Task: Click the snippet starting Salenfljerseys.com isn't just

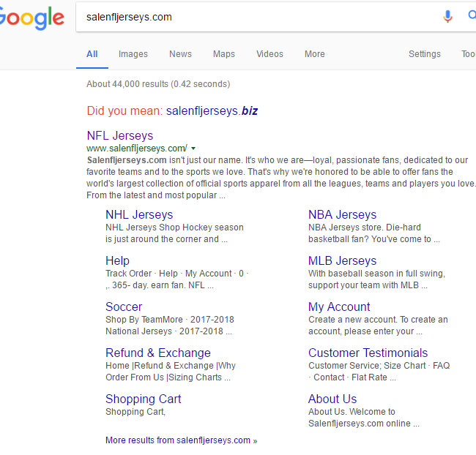Action: 280,178
